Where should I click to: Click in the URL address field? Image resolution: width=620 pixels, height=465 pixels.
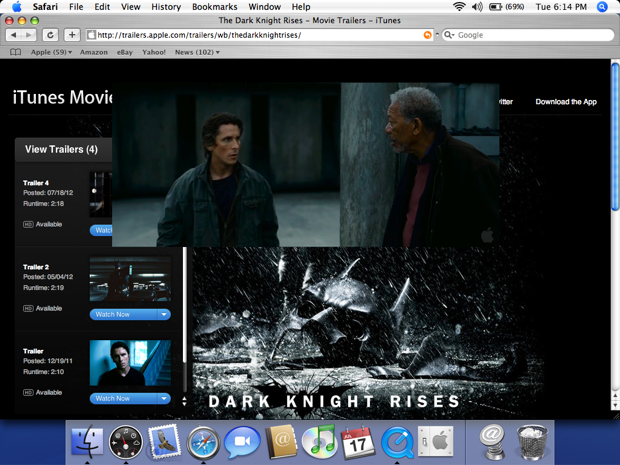click(259, 35)
